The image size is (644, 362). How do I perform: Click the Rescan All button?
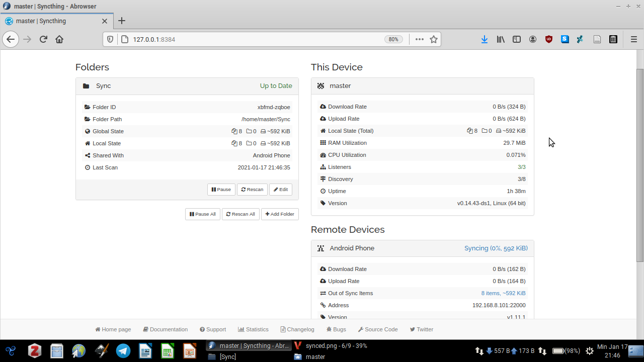[x=240, y=214]
